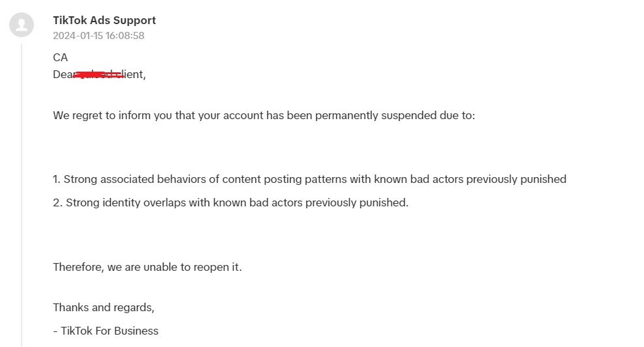Image resolution: width=644 pixels, height=347 pixels.
Task: Click the Dear client greeting line
Action: (99, 74)
